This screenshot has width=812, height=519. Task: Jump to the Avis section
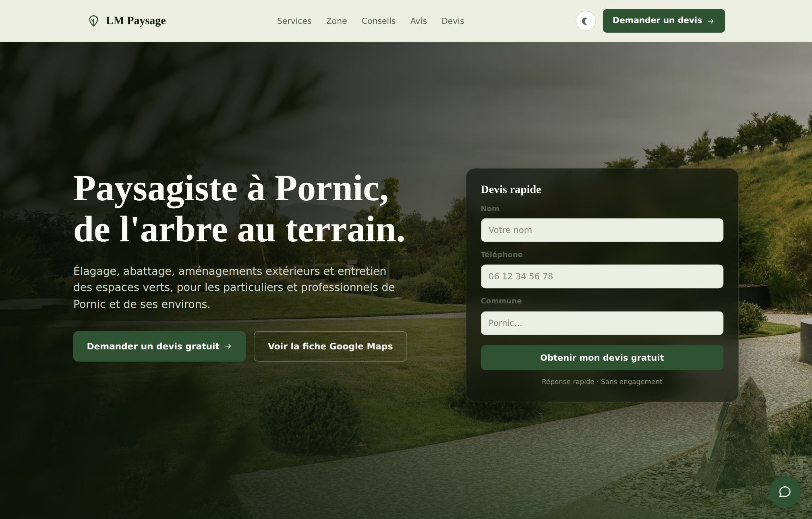coord(418,21)
